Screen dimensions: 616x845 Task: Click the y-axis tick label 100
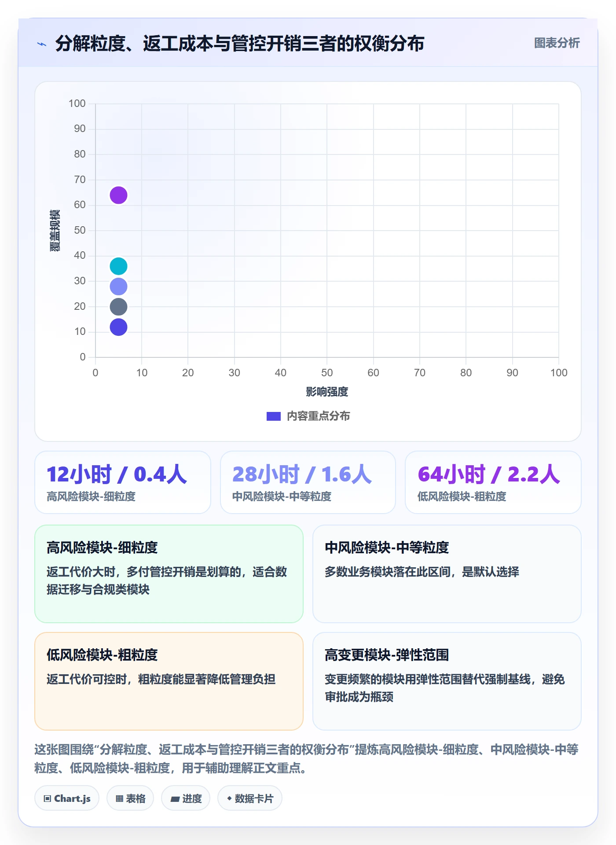click(x=77, y=103)
